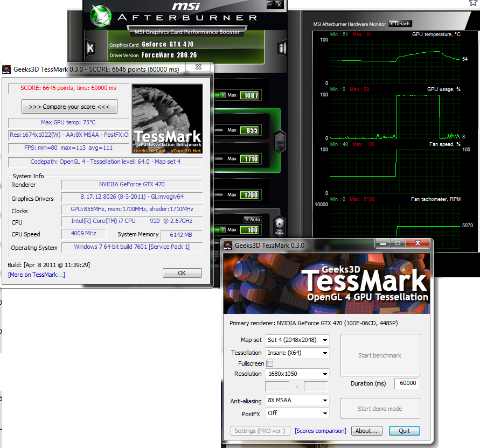This screenshot has width=480, height=448.
Task: Click the 4009 MHz CPU Speed value
Action: [84, 234]
